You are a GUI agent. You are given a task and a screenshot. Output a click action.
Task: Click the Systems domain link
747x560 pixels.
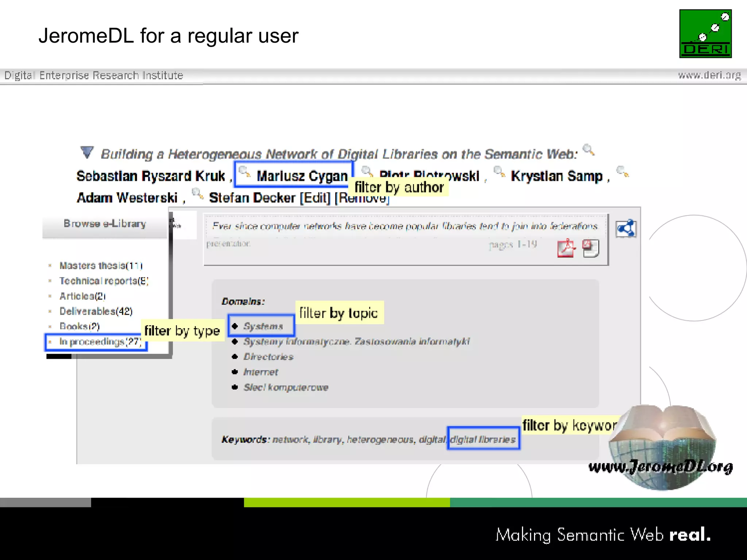click(x=263, y=326)
